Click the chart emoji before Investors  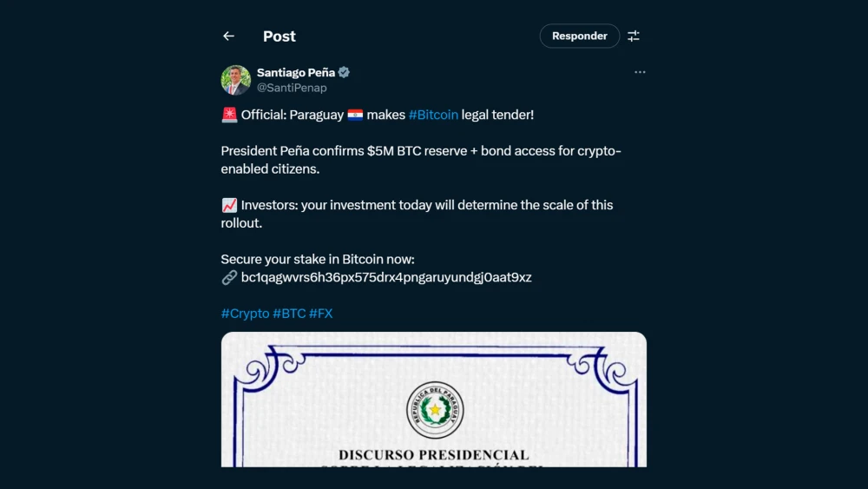tap(229, 205)
